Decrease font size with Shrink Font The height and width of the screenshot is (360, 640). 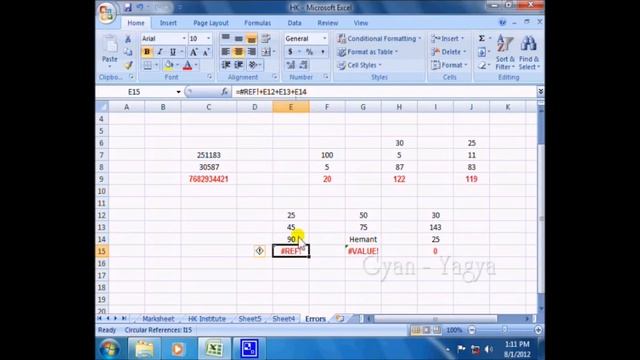pos(206,52)
